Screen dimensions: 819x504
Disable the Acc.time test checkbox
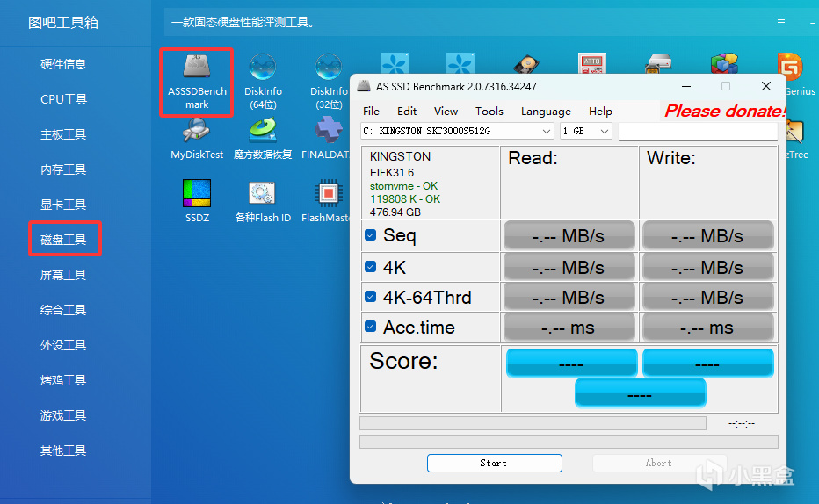tap(370, 326)
